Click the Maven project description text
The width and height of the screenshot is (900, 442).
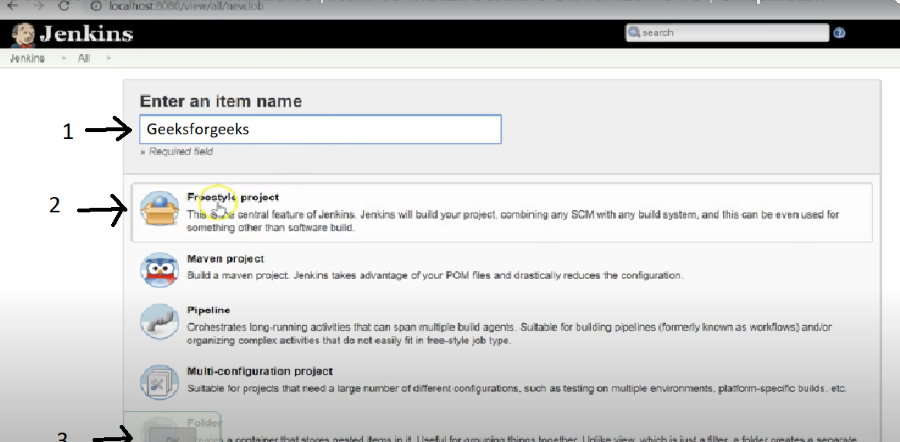[436, 276]
